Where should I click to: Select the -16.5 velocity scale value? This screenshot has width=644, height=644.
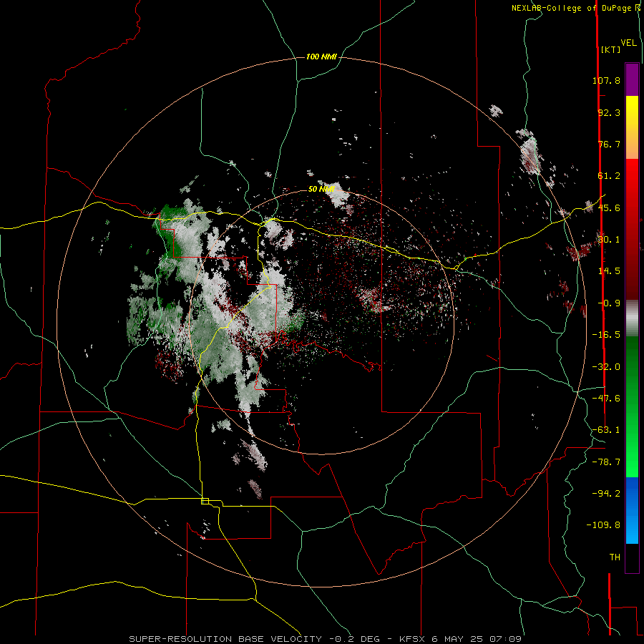click(x=606, y=335)
